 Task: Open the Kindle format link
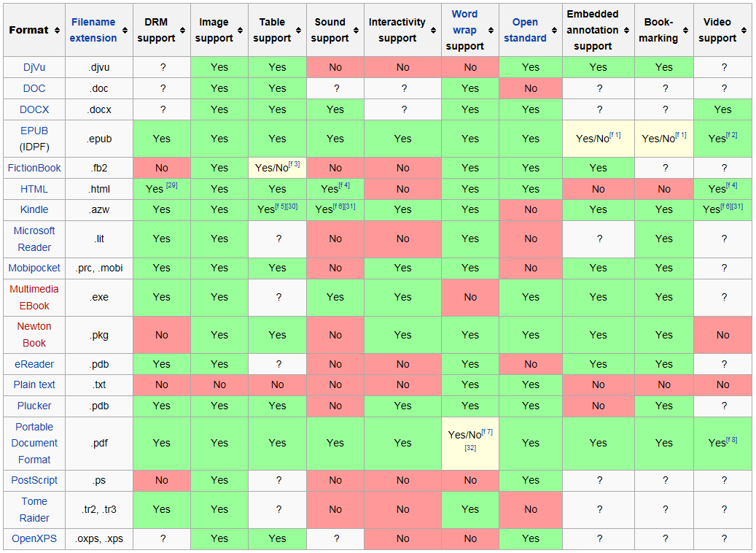[x=34, y=209]
